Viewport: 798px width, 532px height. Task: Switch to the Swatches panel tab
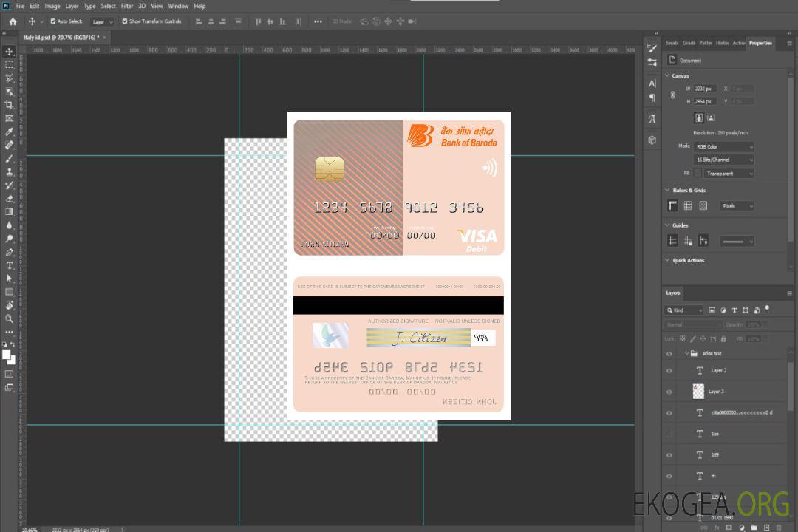pos(672,43)
